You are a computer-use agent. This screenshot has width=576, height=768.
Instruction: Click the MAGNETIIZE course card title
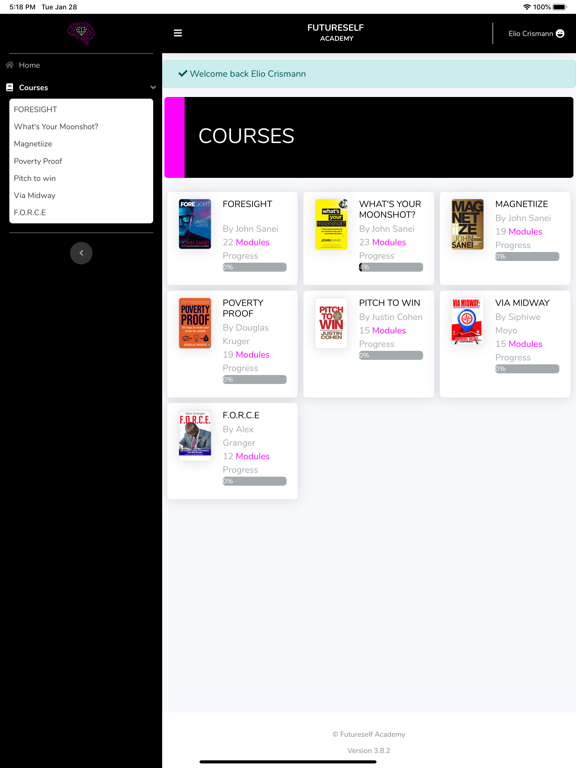[x=521, y=204]
